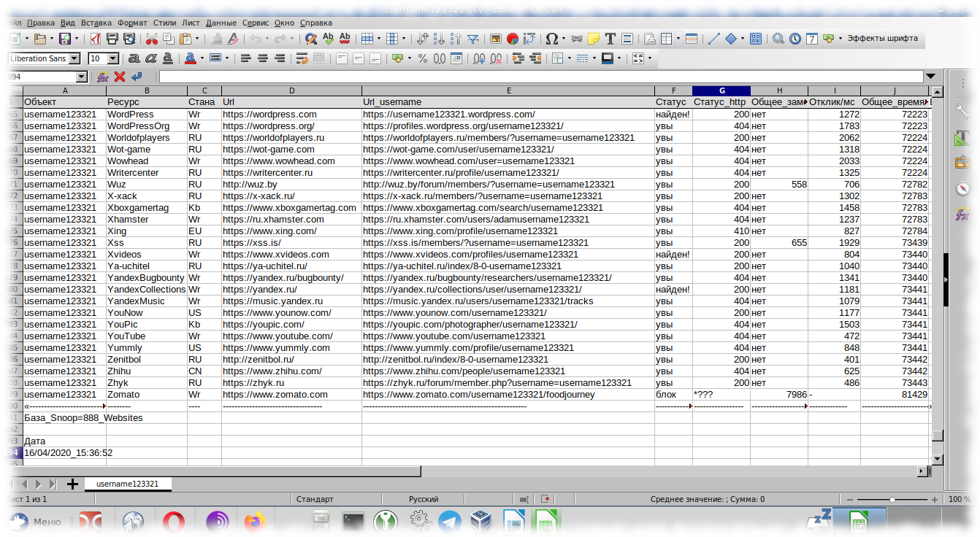Screen dimensions: 980x537
Task: Expand the paste options arrow
Action: coord(198,39)
